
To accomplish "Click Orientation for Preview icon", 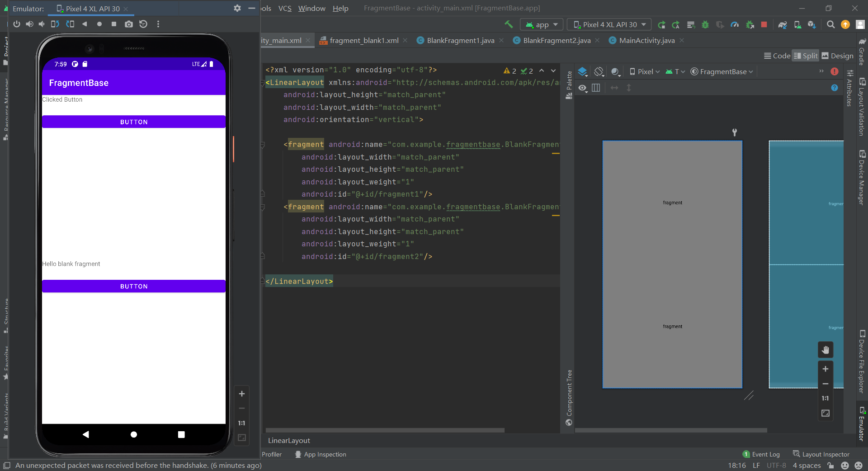I will coord(599,71).
